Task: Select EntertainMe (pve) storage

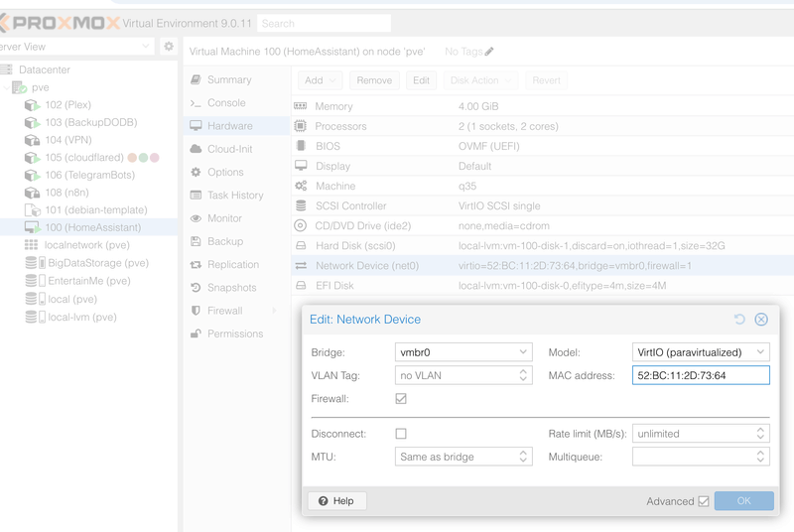Action: point(89,281)
